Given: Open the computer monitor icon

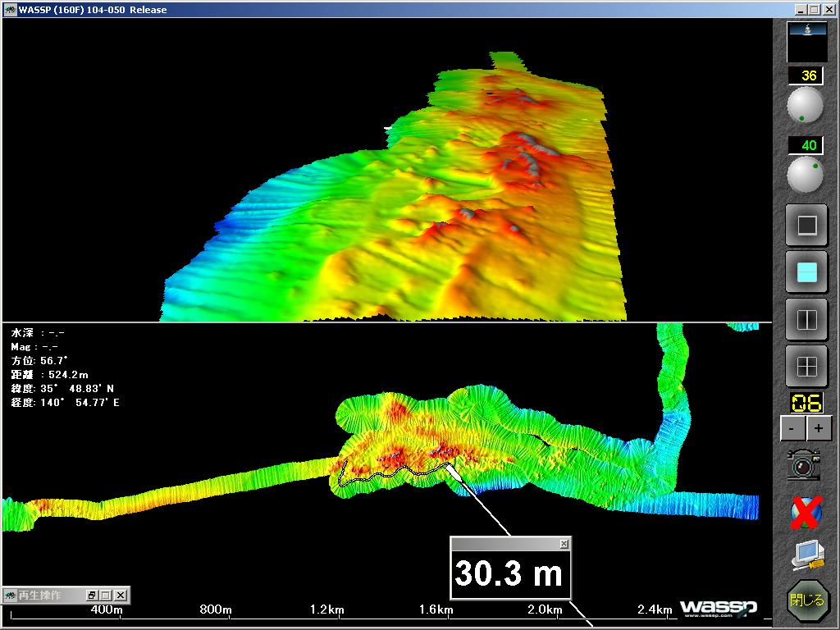Looking at the screenshot, I should [808, 555].
